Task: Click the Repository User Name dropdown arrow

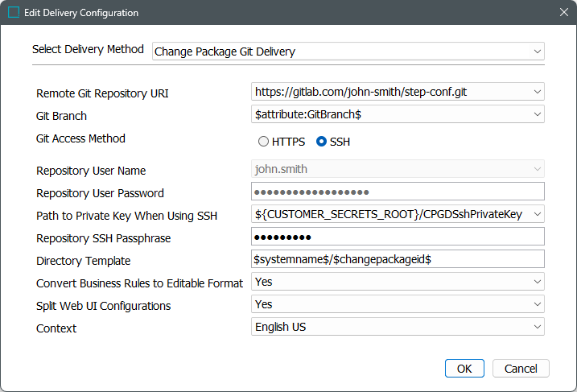Action: coord(538,169)
